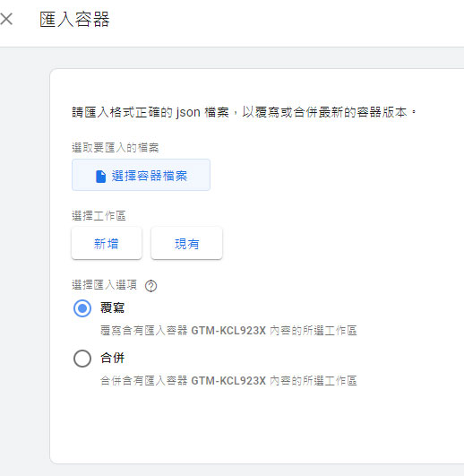Enable the 合併 merge radio button
The width and height of the screenshot is (464, 476).
pyautogui.click(x=82, y=359)
